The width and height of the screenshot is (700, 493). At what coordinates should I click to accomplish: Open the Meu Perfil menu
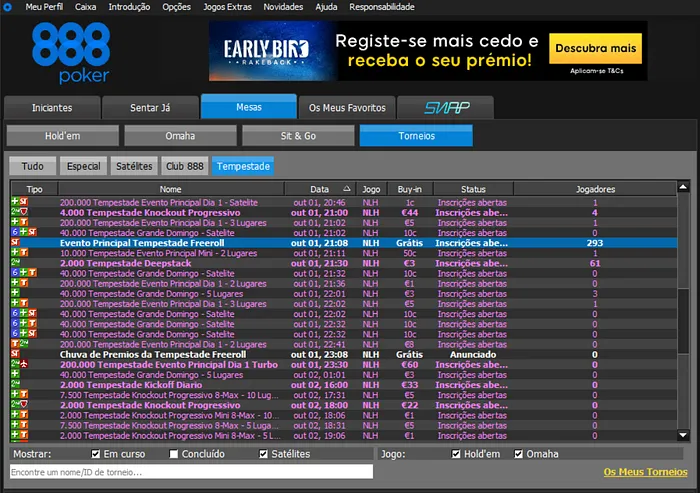[44, 7]
